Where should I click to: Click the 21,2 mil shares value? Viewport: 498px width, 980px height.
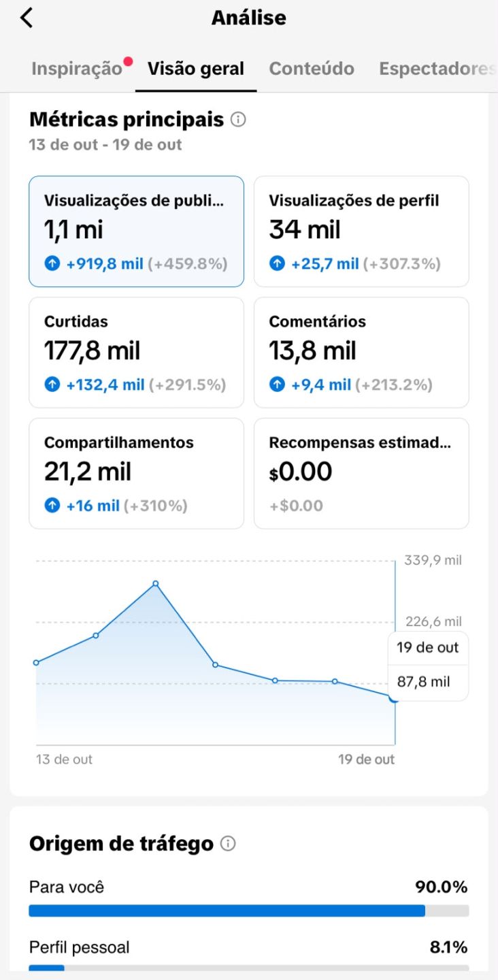[88, 472]
